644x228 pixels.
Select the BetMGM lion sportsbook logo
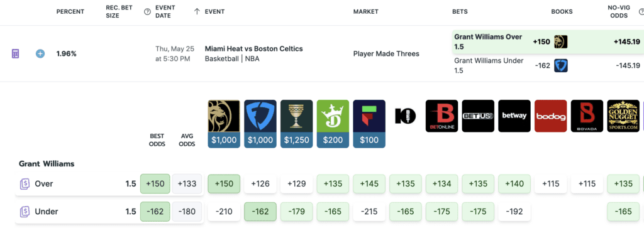[224, 116]
